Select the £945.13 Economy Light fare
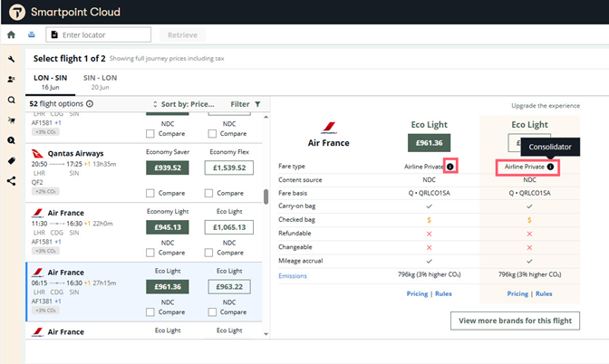The width and height of the screenshot is (609, 364). (x=168, y=227)
